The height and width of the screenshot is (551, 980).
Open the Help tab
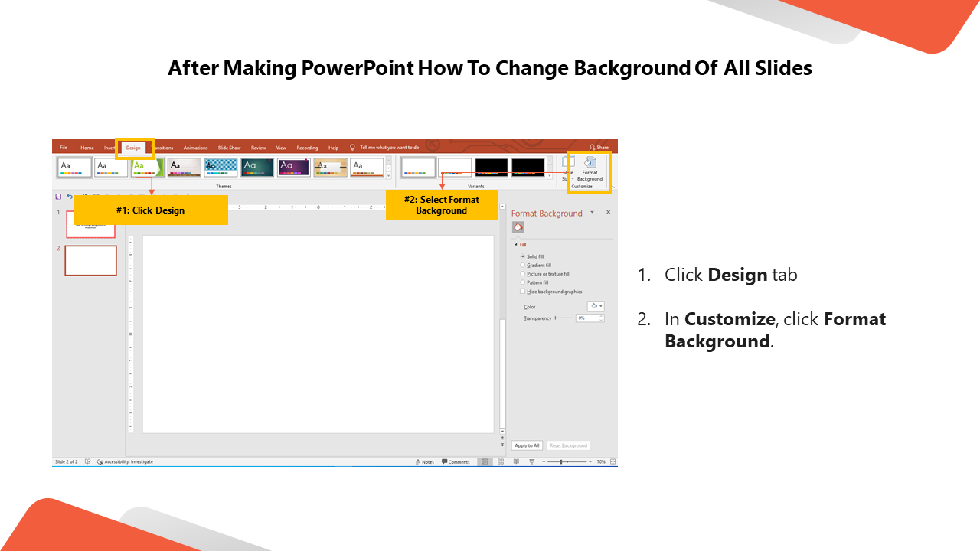333,148
